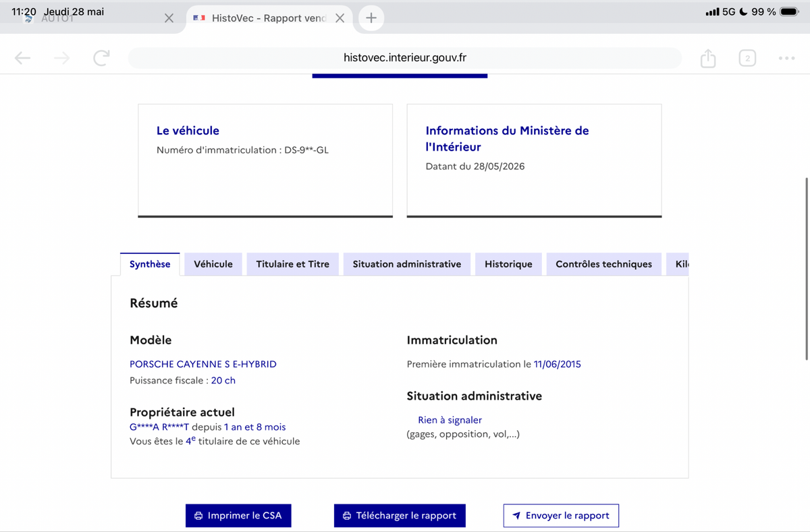This screenshot has height=532, width=810.
Task: Click the PORSCHE CAYENNE S E-HYBRID text
Action: point(203,364)
